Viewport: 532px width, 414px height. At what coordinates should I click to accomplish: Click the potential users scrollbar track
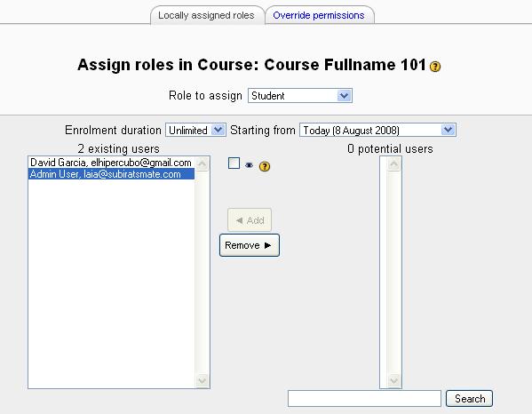[x=394, y=272]
